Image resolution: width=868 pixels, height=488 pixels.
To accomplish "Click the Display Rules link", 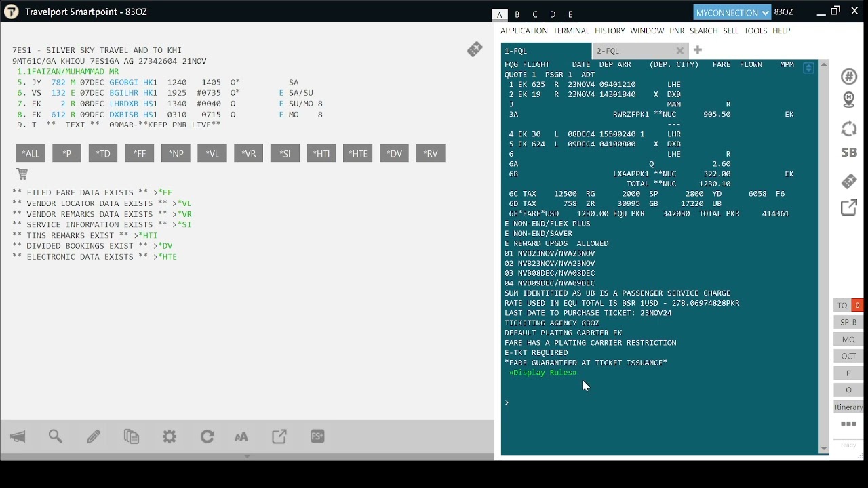I will click(543, 373).
